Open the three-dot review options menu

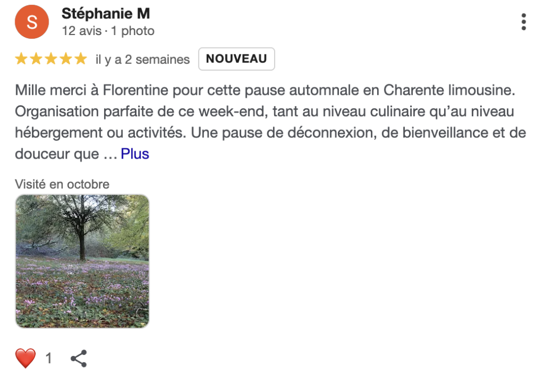[523, 22]
